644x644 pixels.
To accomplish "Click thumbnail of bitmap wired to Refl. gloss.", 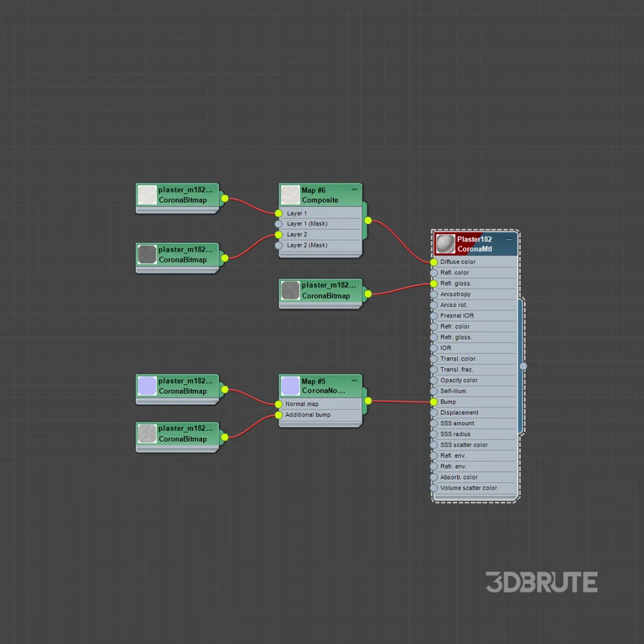I will pos(291,291).
